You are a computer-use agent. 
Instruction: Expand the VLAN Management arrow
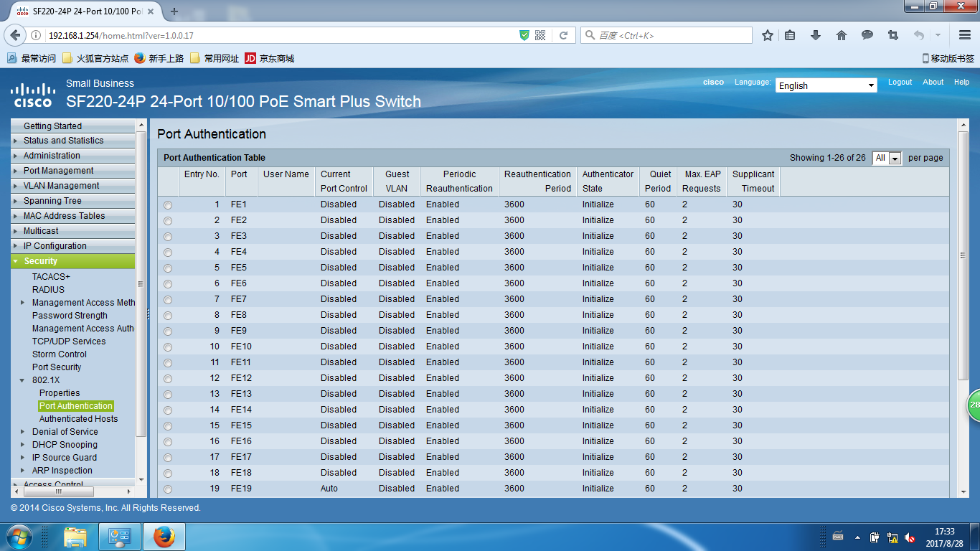click(x=16, y=186)
